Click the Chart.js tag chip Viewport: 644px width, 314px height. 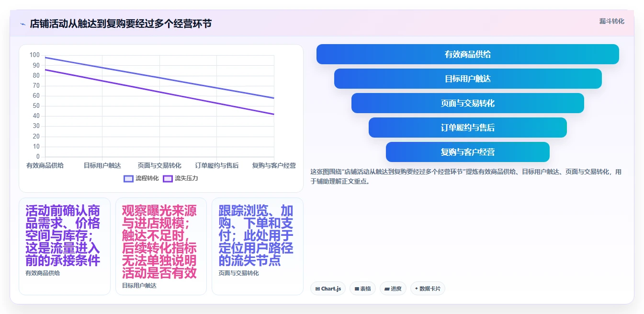[x=328, y=289]
